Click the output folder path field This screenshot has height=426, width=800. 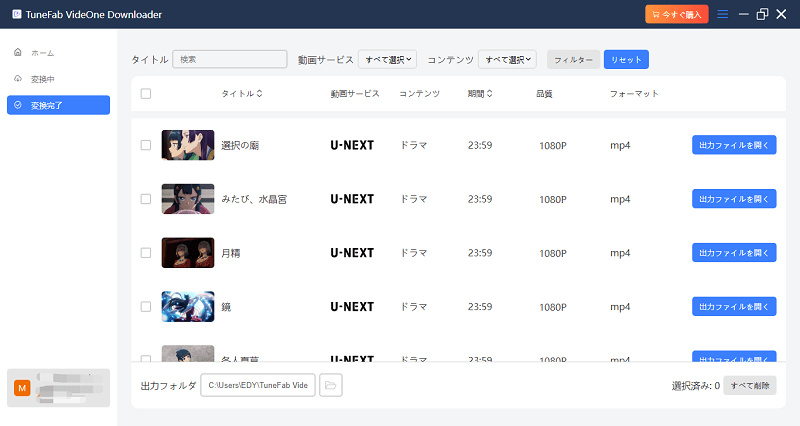pyautogui.click(x=258, y=385)
